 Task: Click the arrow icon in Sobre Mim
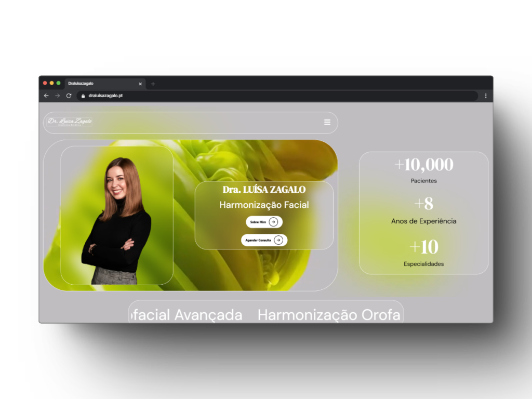pyautogui.click(x=273, y=222)
